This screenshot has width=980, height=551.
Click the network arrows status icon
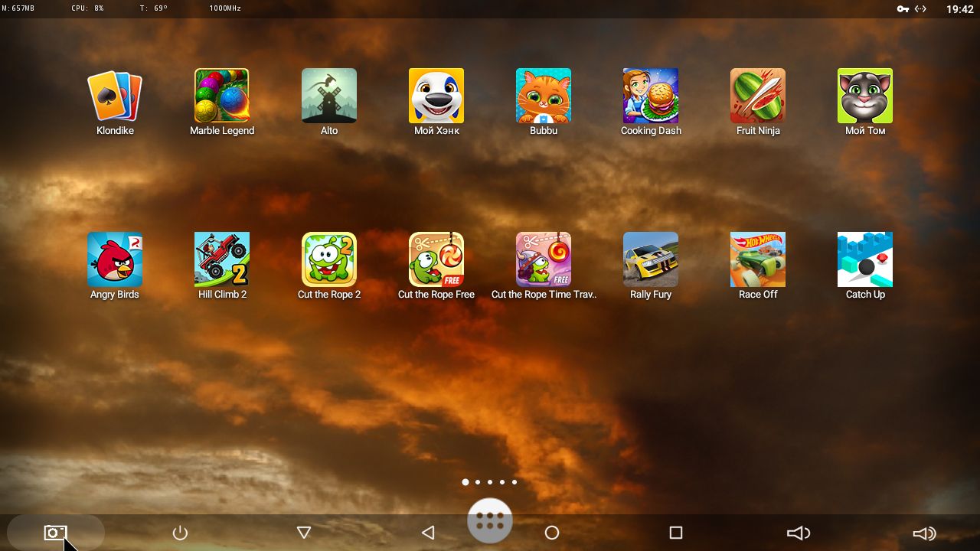(x=920, y=9)
